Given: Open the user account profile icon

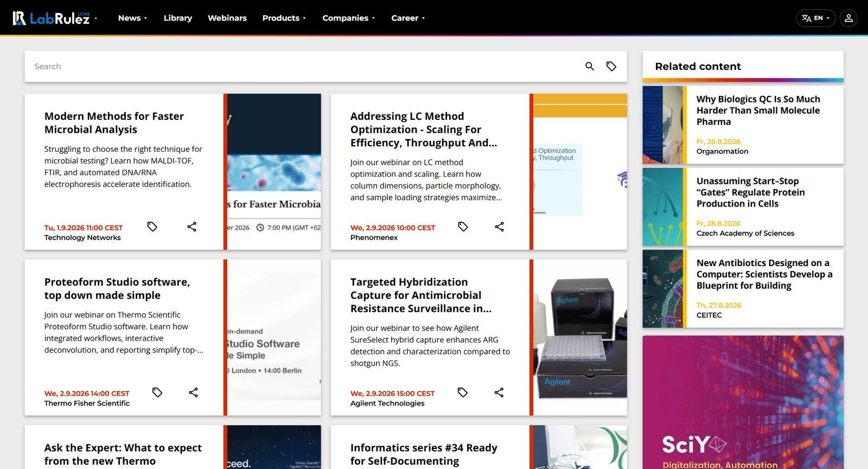Looking at the screenshot, I should pyautogui.click(x=848, y=18).
